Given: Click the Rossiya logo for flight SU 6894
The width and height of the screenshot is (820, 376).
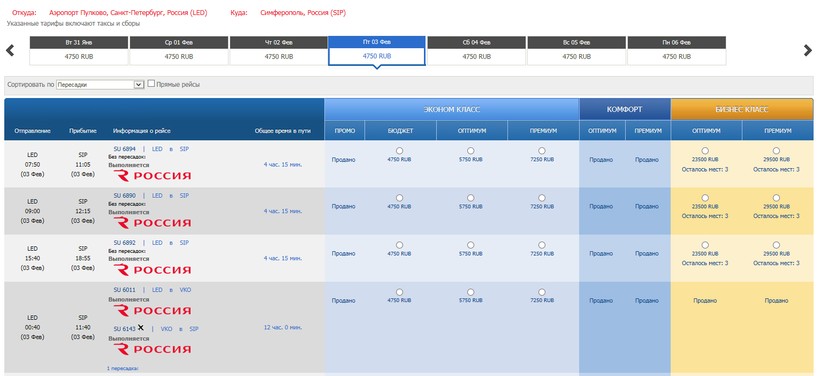Looking at the screenshot, I should click(x=152, y=176).
